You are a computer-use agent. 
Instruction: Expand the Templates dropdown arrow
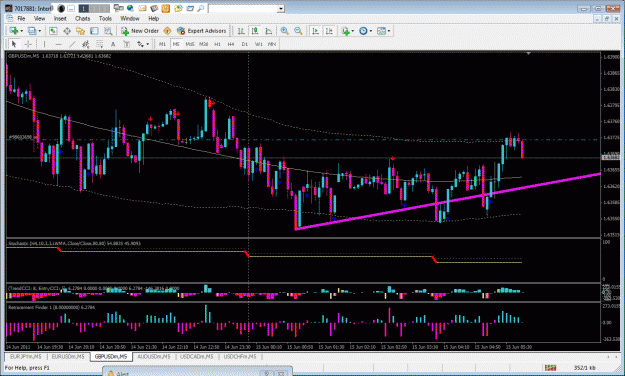point(389,31)
